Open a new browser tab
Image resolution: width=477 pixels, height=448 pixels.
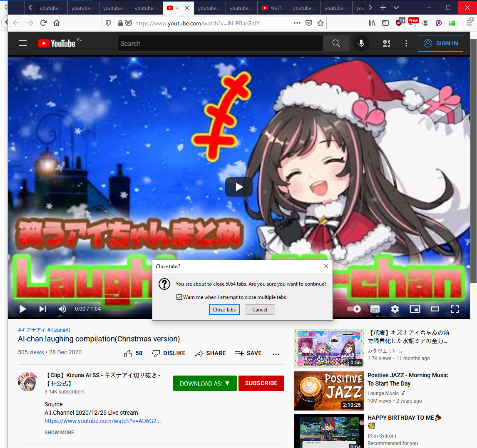383,7
